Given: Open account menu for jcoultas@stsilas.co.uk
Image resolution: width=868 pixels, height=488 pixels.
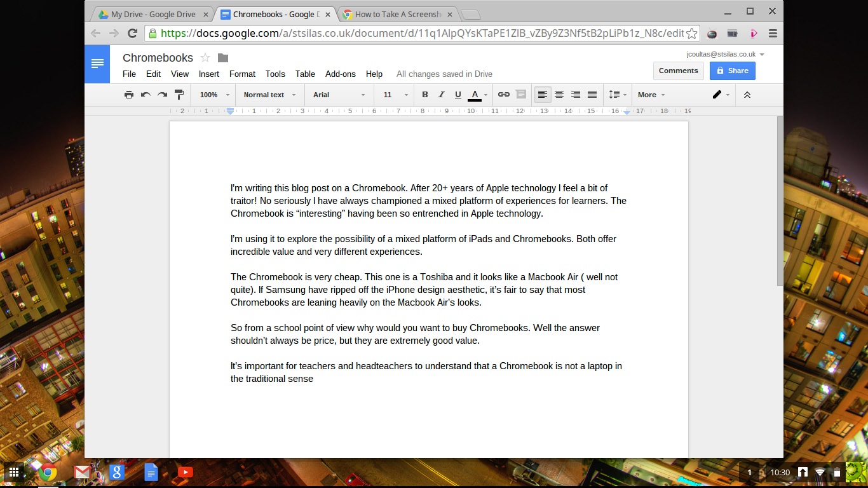Looking at the screenshot, I should (726, 55).
